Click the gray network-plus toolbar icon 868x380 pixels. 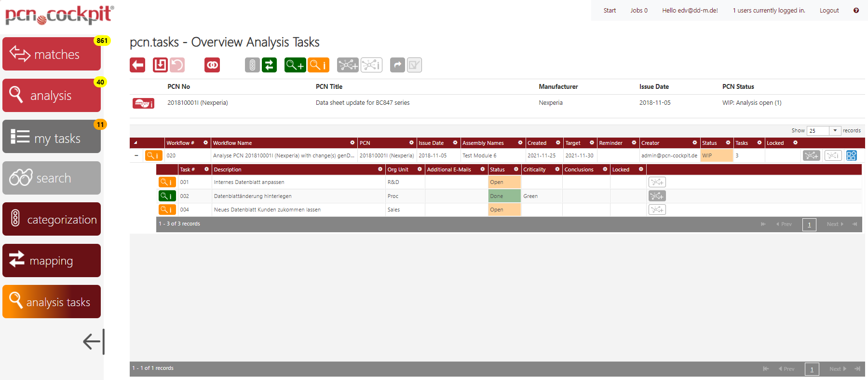348,65
